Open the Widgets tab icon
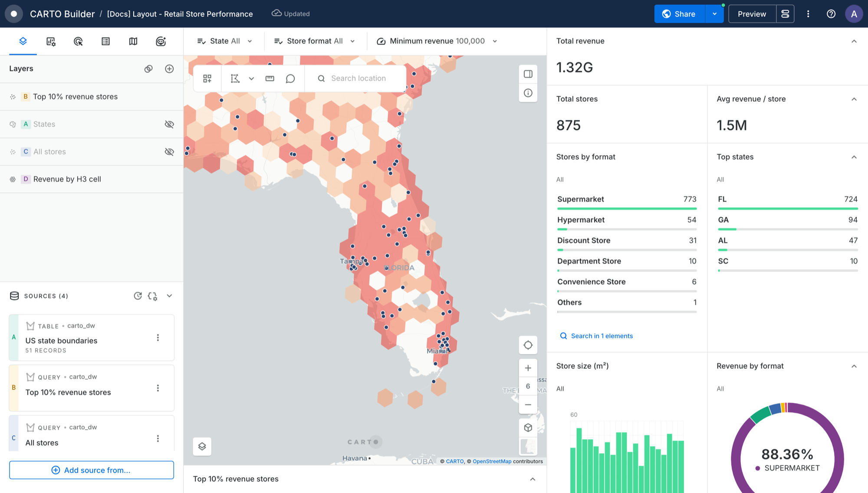 [x=51, y=41]
